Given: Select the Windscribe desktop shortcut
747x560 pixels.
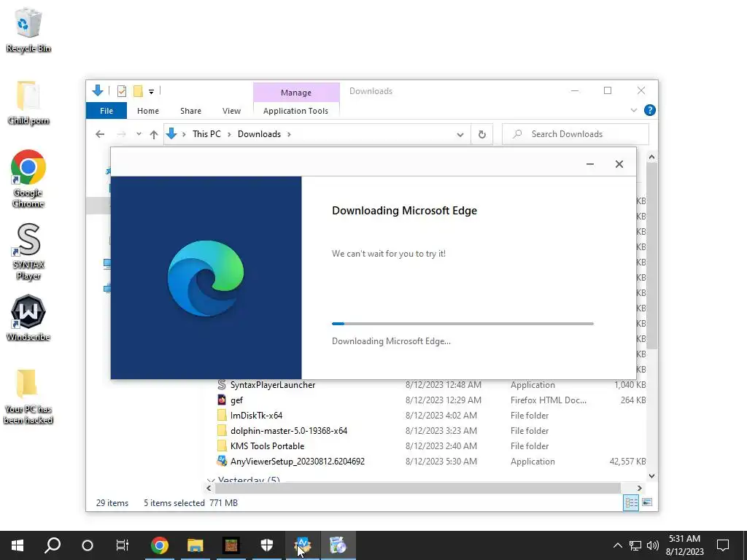Looking at the screenshot, I should [28, 318].
